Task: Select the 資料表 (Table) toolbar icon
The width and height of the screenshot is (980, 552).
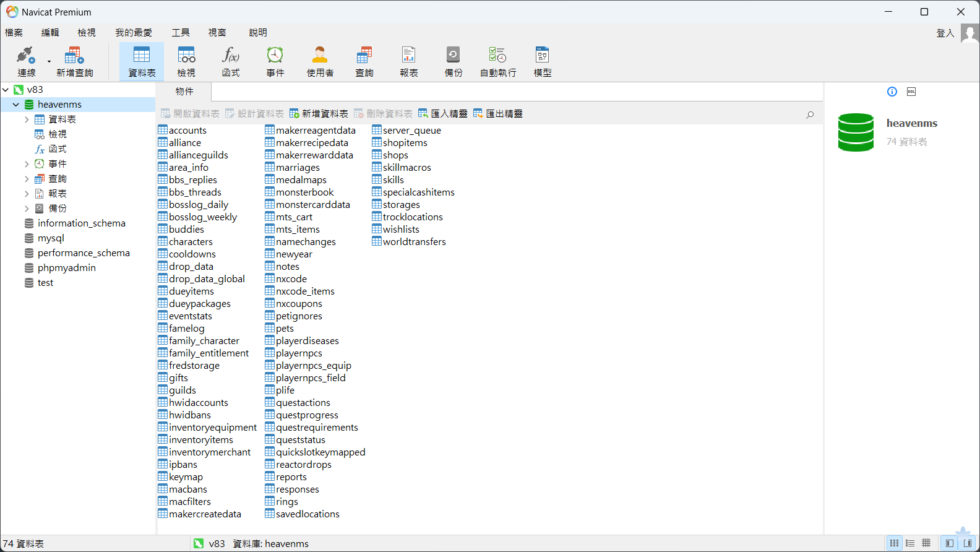Action: click(x=142, y=61)
